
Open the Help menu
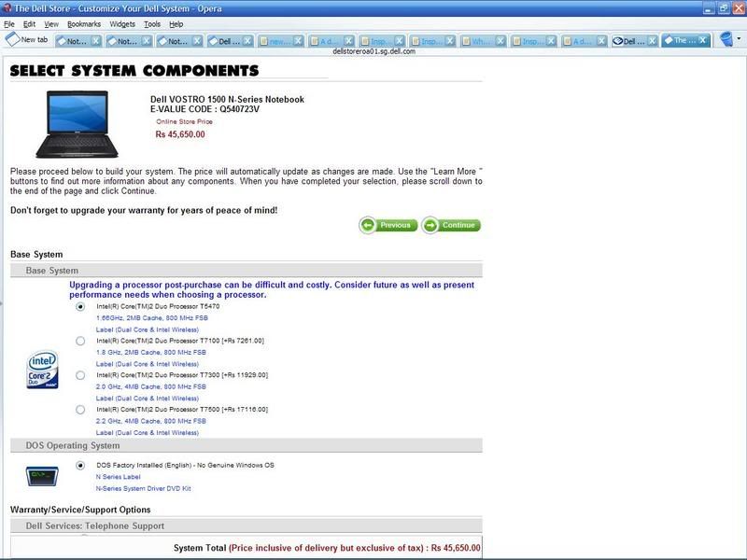pos(176,24)
